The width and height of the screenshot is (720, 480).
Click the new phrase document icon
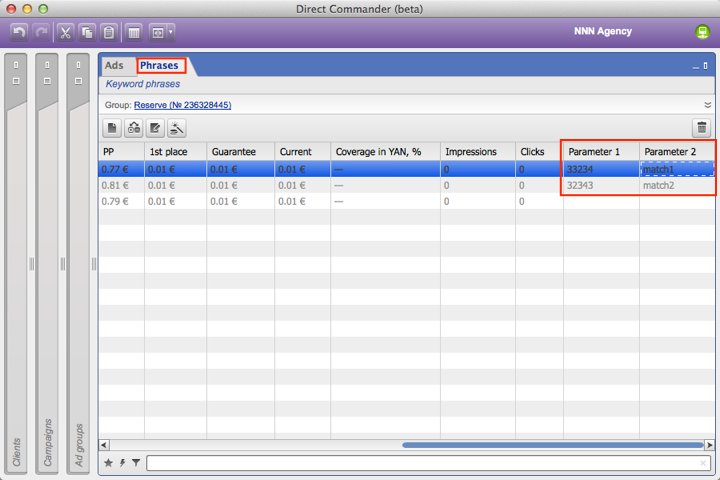point(112,128)
